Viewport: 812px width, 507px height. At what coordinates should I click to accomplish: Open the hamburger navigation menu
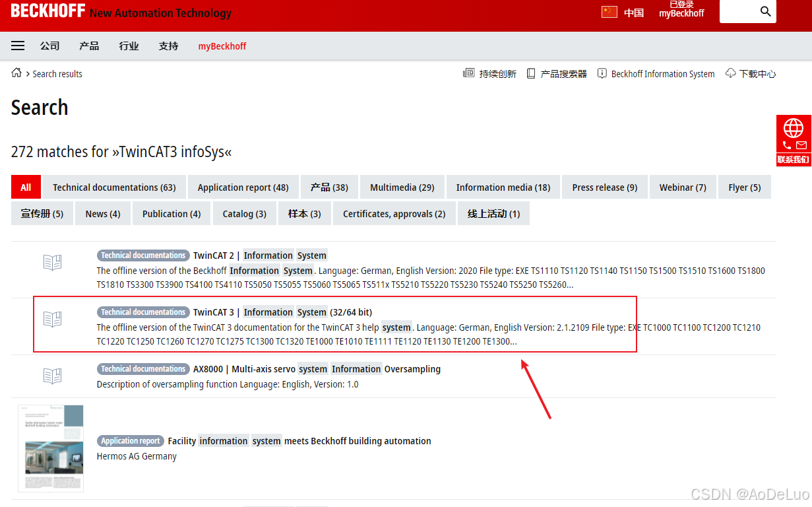pyautogui.click(x=18, y=46)
